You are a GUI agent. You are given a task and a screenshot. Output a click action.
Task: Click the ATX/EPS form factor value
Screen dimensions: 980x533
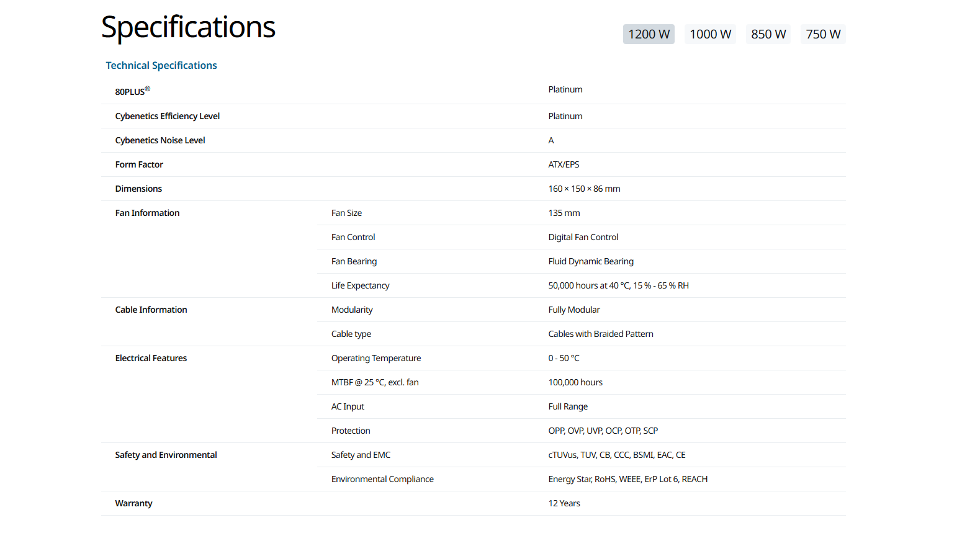[x=564, y=164]
